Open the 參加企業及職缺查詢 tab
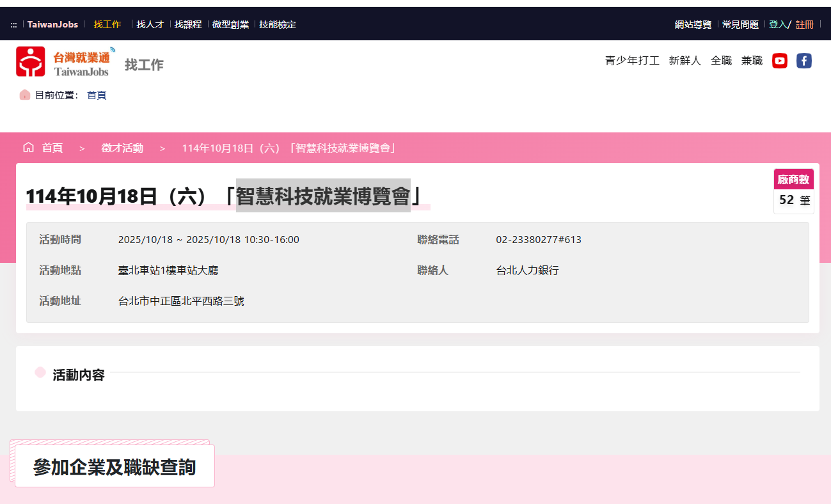 115,467
